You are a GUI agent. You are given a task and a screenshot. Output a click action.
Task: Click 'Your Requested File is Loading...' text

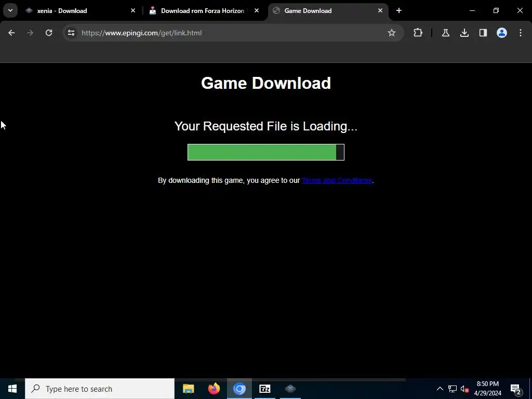point(266,126)
